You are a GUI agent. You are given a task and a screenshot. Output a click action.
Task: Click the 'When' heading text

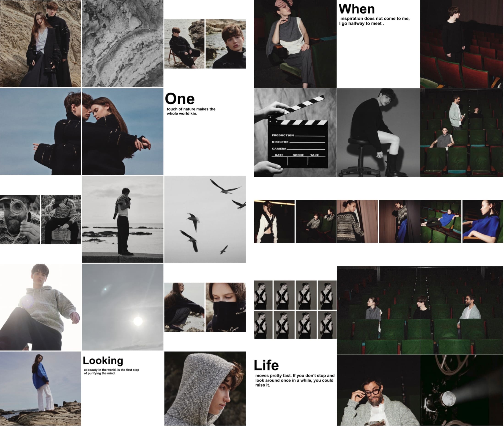[356, 9]
